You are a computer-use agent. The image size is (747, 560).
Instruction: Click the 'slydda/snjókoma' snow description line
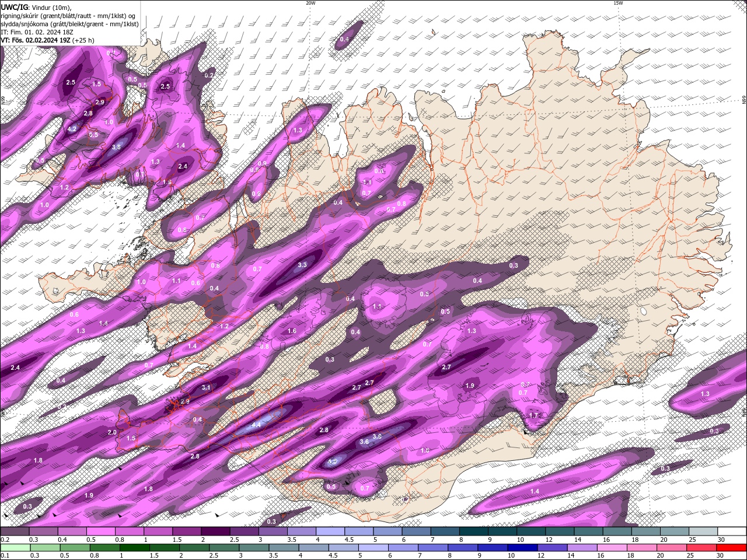tap(69, 24)
